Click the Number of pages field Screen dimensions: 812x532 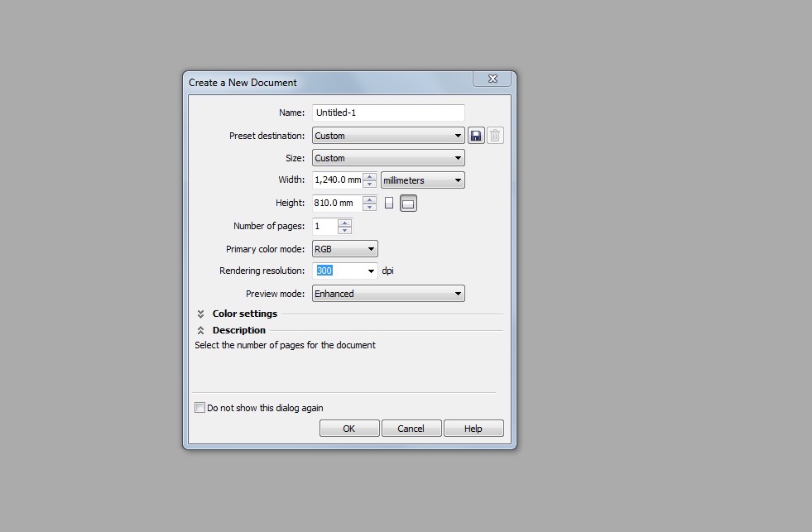325,226
